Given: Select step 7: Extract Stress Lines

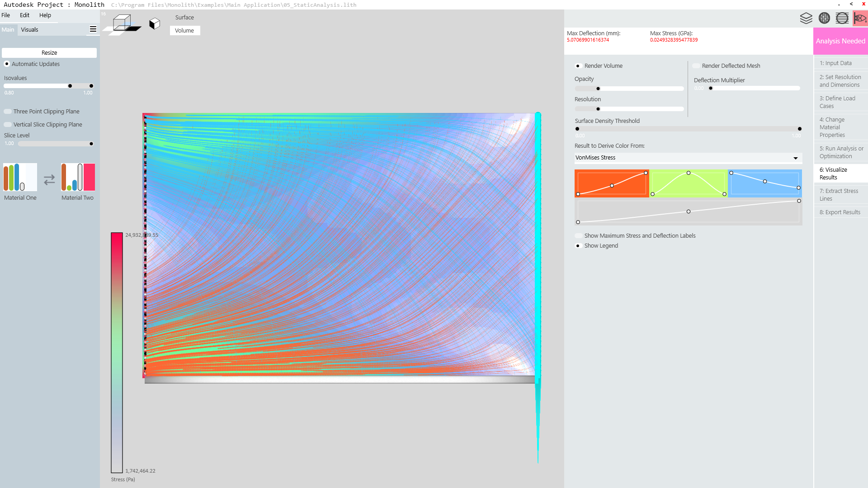Looking at the screenshot, I should (x=839, y=195).
